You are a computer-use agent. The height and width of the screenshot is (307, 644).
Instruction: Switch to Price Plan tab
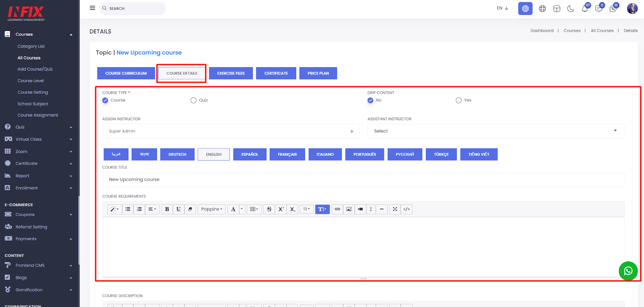pos(318,73)
